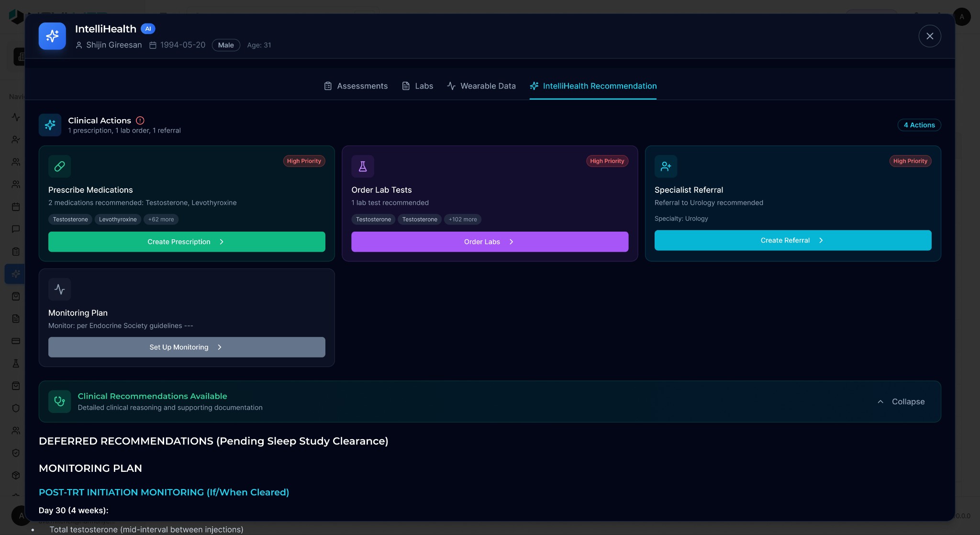This screenshot has height=535, width=980.
Task: Click the add-user icon on Specialist Referral card
Action: pos(666,167)
